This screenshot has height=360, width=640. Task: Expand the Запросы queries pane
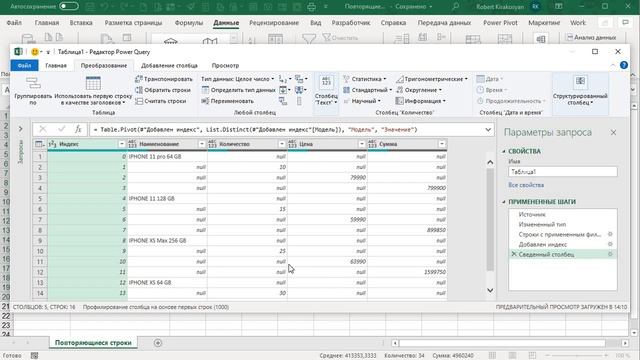click(x=20, y=129)
